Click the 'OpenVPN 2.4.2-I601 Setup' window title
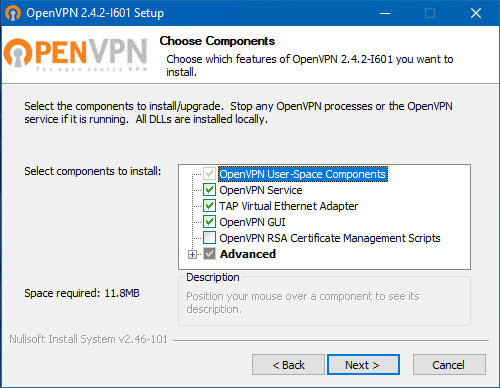 [x=95, y=13]
